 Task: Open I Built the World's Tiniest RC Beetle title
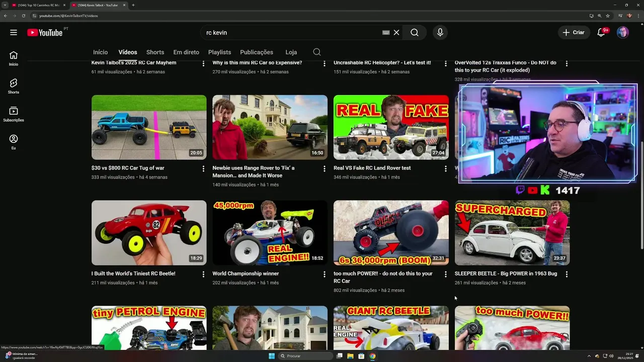[x=133, y=274]
